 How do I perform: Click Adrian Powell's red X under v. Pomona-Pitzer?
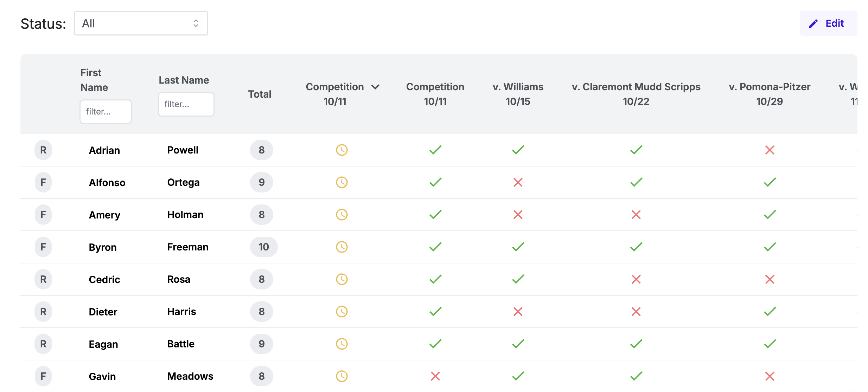tap(770, 150)
